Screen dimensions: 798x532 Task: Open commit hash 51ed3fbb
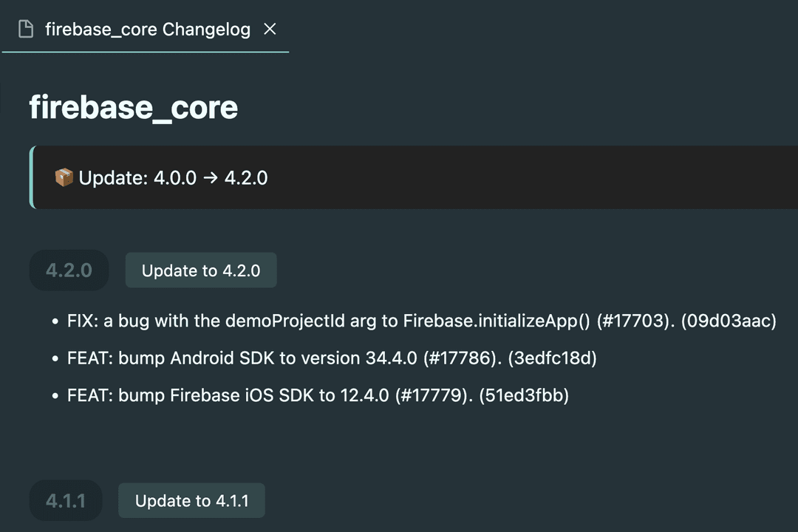pos(524,395)
